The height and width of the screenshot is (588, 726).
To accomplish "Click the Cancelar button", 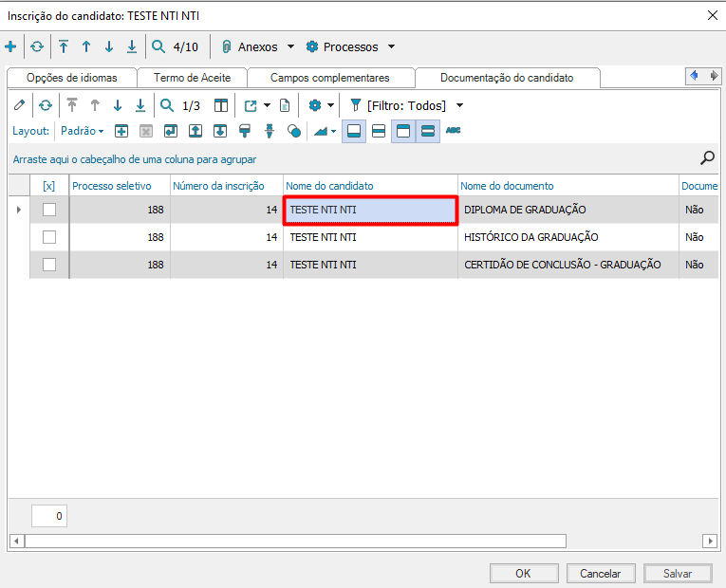I will [600, 573].
